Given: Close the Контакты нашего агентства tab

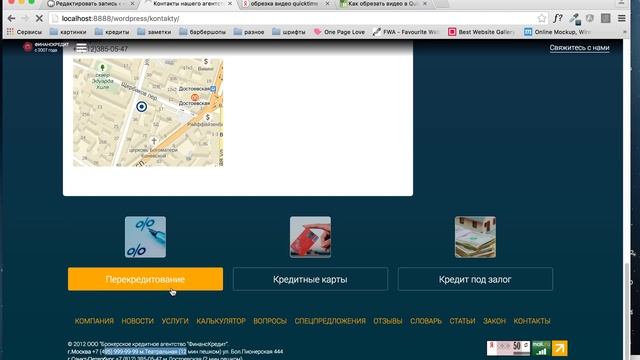Looking at the screenshot, I should [230, 3].
